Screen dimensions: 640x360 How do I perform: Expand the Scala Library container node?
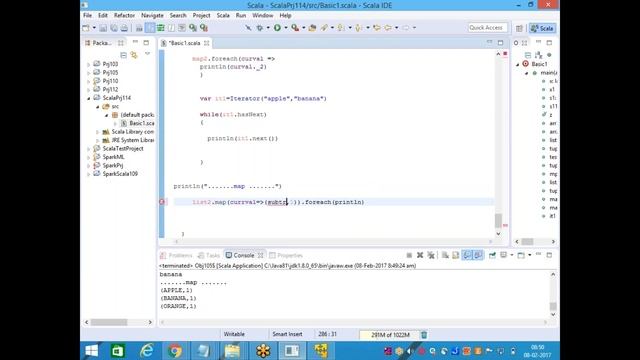pos(98,132)
